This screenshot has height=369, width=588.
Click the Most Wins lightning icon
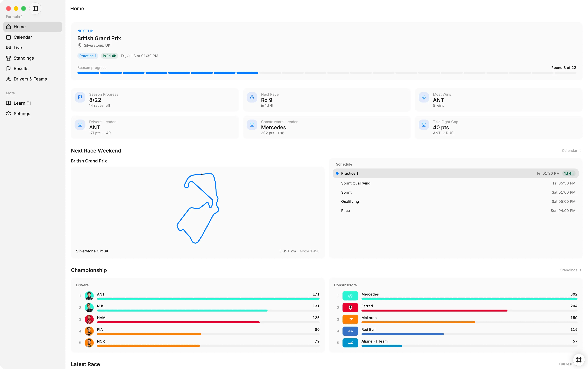(x=424, y=97)
